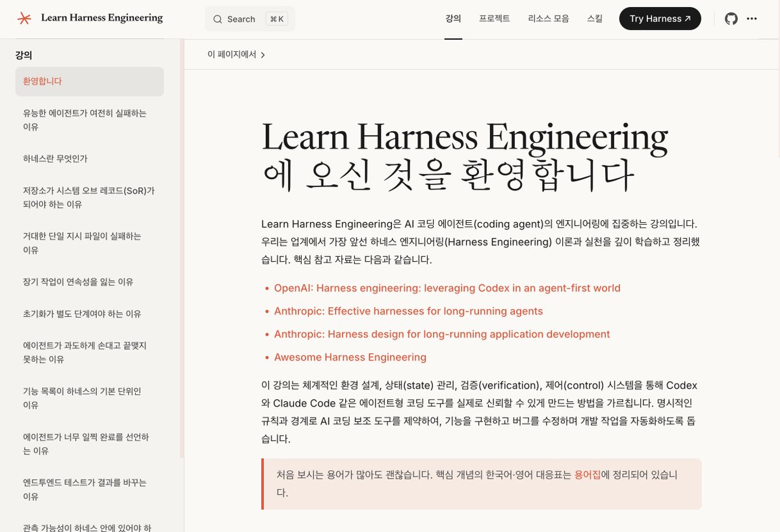Click the Learn Harness Engineering asterisk logo
The image size is (780, 532).
24,18
